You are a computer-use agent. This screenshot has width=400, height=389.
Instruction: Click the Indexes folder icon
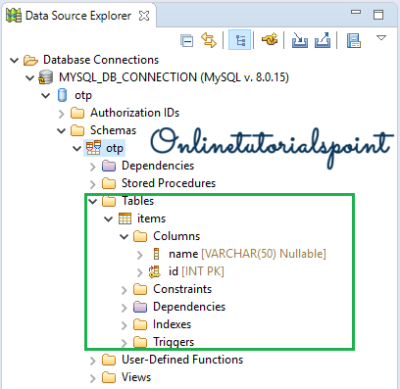pyautogui.click(x=140, y=324)
